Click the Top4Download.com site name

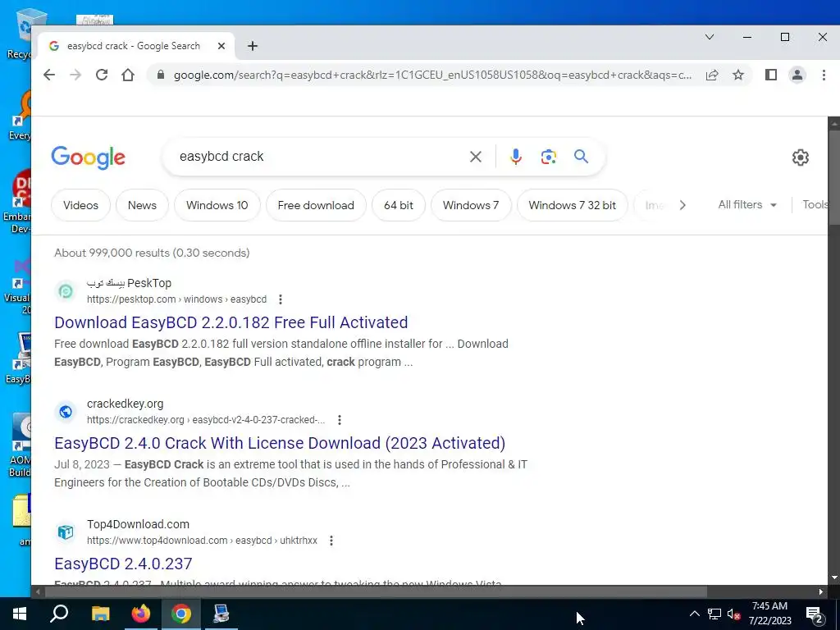(138, 524)
